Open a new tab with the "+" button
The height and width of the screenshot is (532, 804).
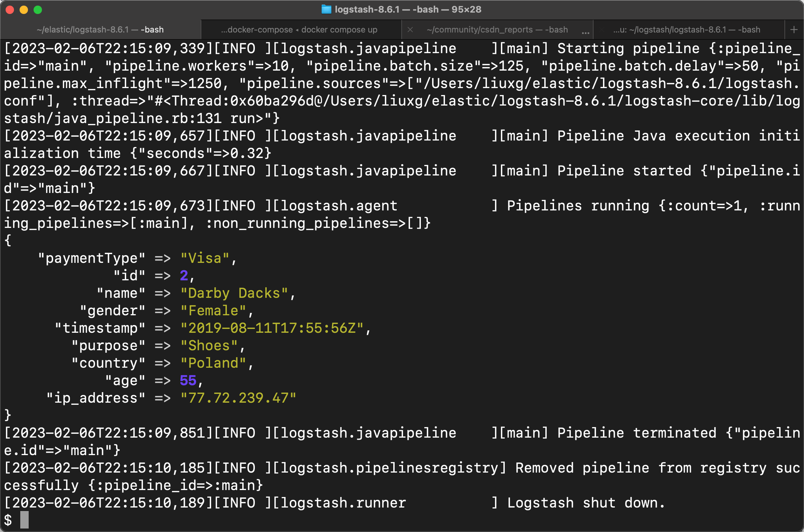pos(794,29)
